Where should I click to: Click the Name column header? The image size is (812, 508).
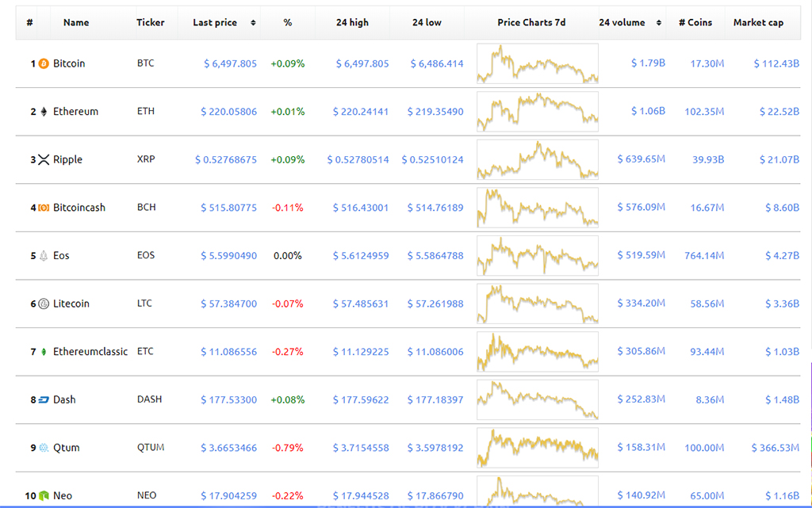[76, 23]
